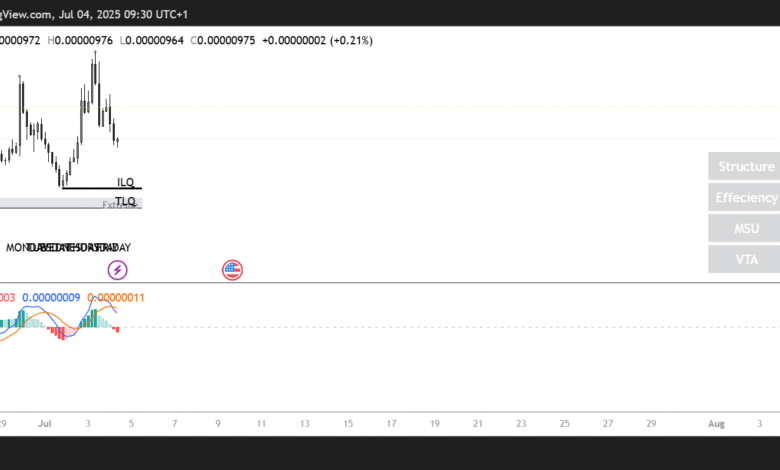Click the Close value C0.00000975

pyautogui.click(x=223, y=40)
